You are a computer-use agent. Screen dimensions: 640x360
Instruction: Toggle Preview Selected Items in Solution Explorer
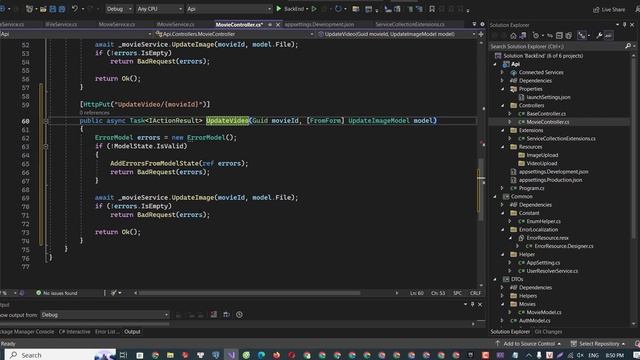pyautogui.click(x=608, y=36)
